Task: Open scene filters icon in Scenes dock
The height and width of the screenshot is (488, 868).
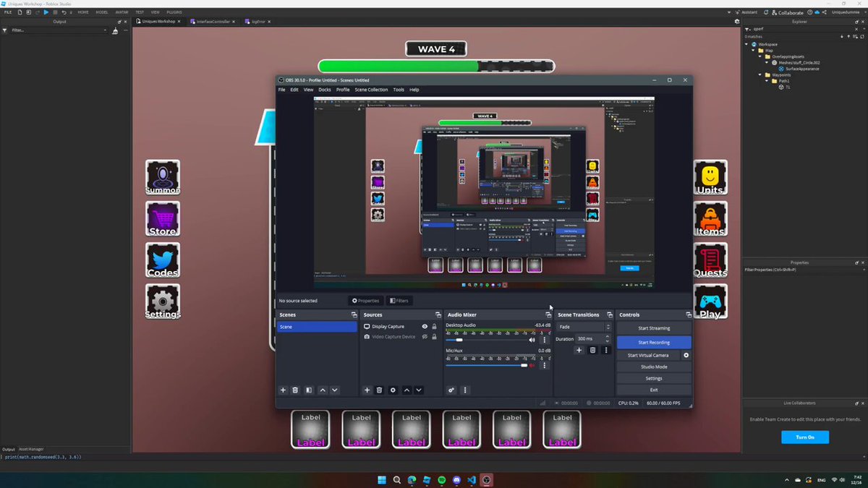Action: 309,390
